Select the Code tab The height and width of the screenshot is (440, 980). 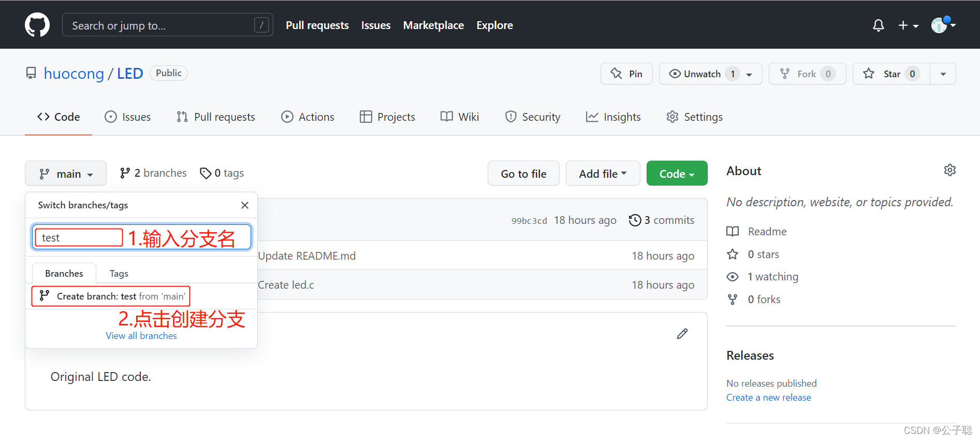point(58,117)
